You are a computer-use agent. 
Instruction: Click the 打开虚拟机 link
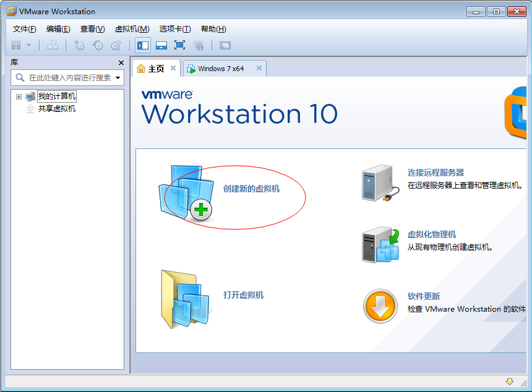243,295
